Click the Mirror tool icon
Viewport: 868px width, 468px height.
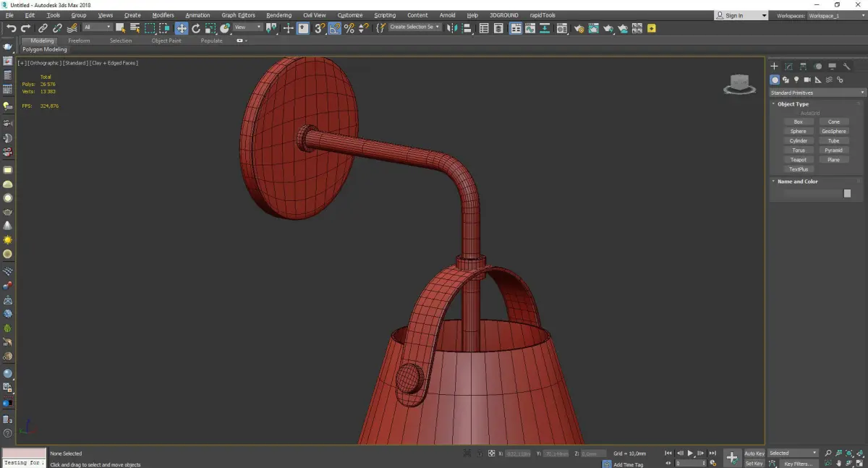click(452, 28)
